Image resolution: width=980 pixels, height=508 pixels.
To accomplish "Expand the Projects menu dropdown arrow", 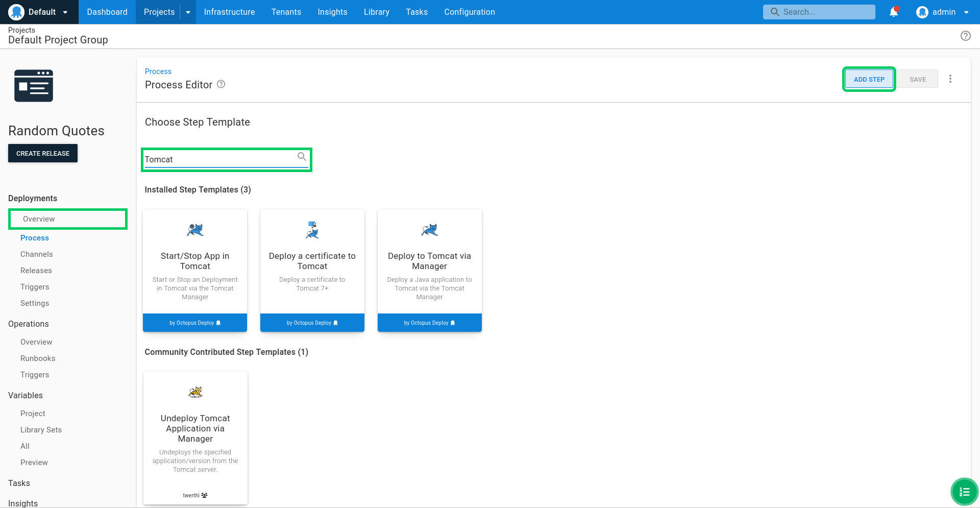I will (188, 12).
